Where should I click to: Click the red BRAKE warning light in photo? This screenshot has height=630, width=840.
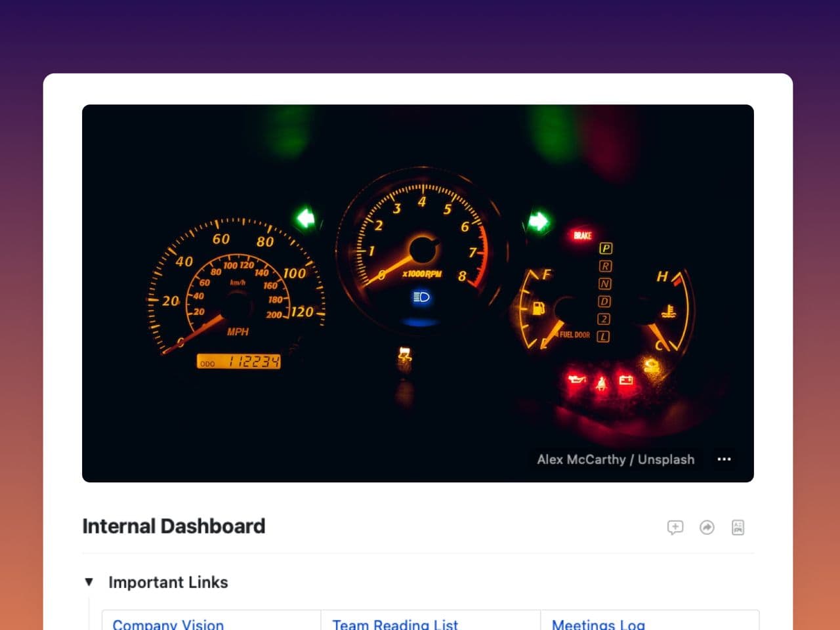(x=582, y=236)
